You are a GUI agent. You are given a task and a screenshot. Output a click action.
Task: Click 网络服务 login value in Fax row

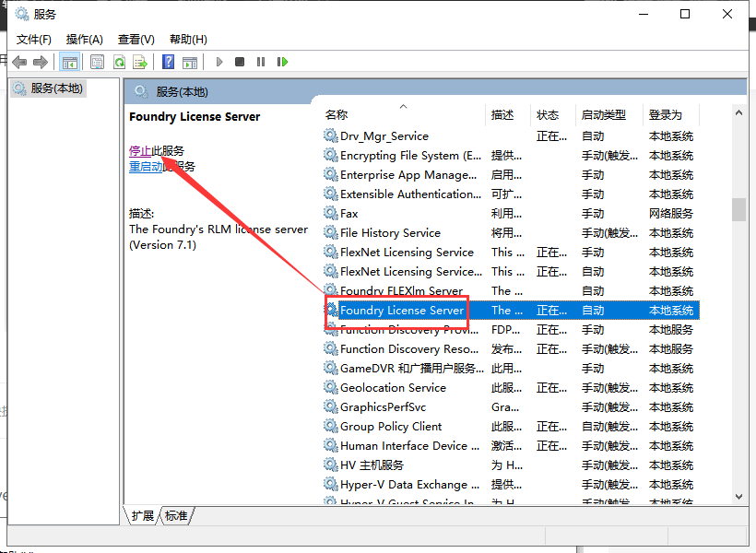click(x=670, y=213)
